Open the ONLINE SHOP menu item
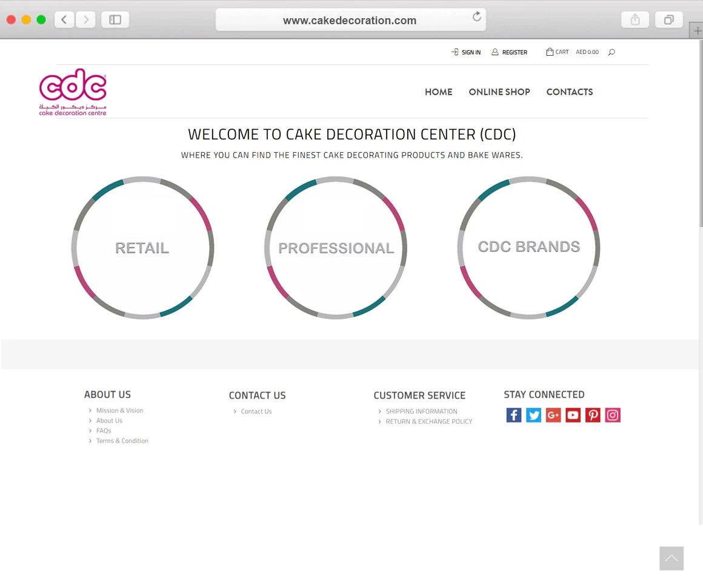Image resolution: width=703 pixels, height=588 pixels. pos(499,92)
